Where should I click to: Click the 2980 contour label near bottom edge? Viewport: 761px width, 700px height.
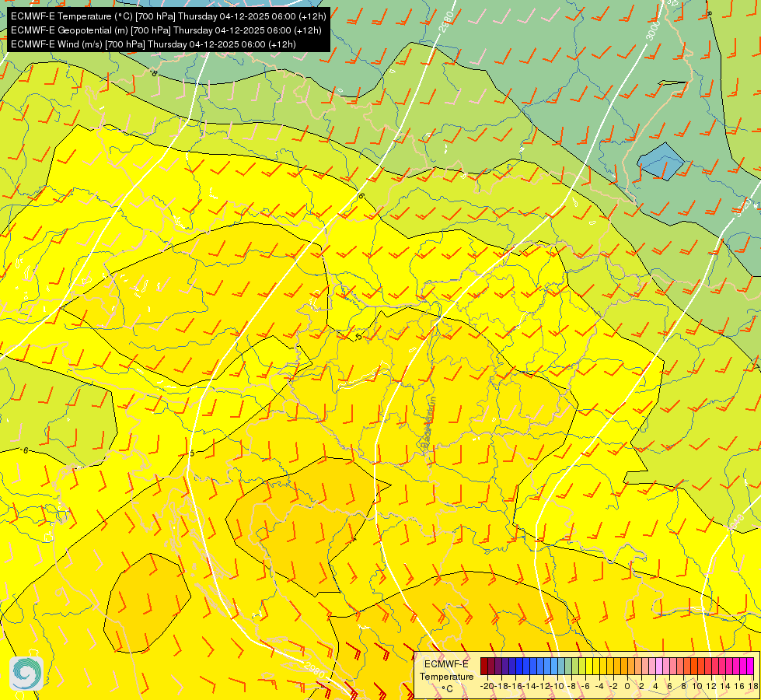pyautogui.click(x=314, y=670)
